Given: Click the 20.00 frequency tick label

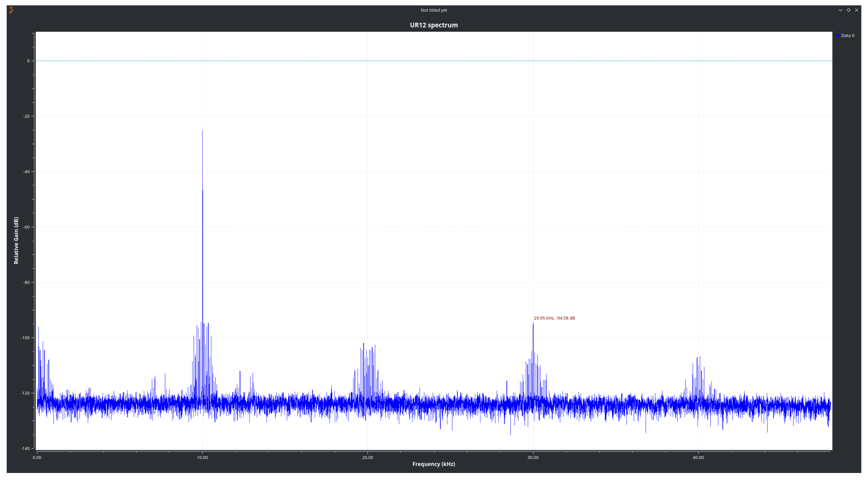Looking at the screenshot, I should click(368, 457).
